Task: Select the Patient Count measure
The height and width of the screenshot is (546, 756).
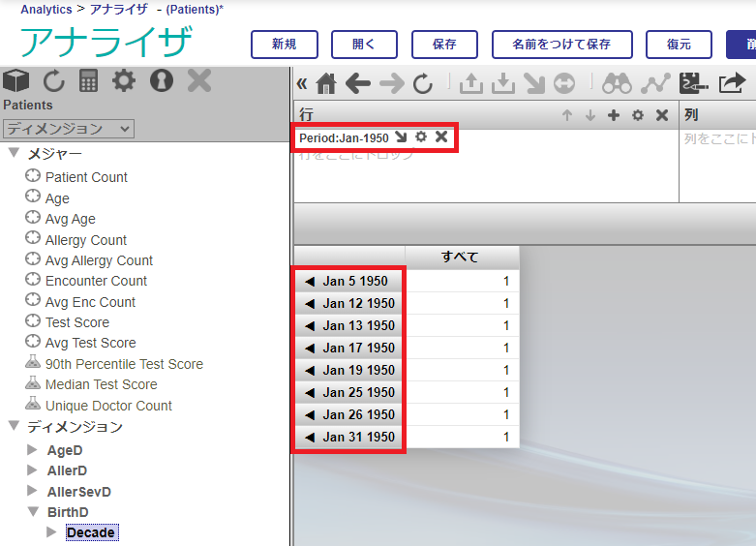Action: [x=86, y=177]
